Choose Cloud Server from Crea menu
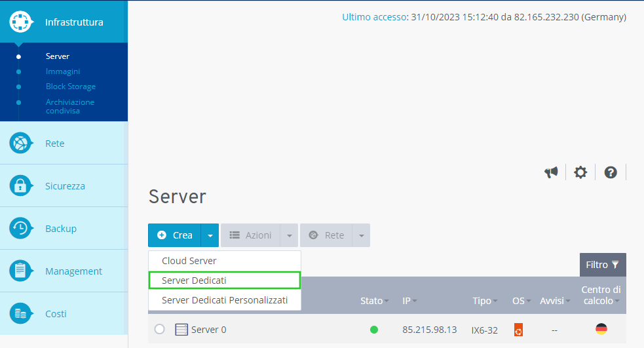 coord(225,261)
